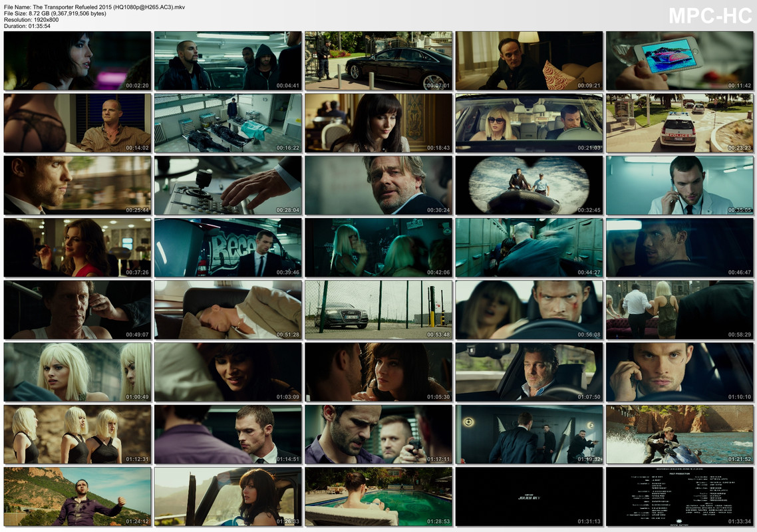Open the phone screen frame at 00:11:42
757x532 pixels.
pos(680,61)
